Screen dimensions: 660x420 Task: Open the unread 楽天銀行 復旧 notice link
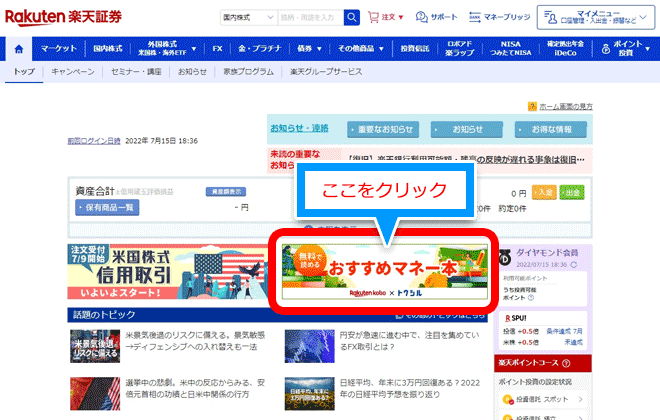pos(466,159)
